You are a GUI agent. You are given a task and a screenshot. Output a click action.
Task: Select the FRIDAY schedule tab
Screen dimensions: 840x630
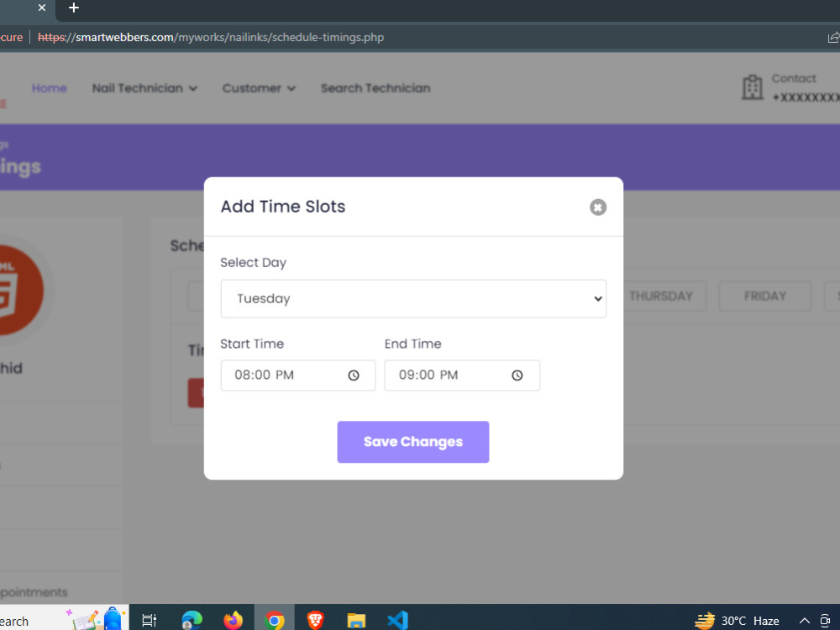[765, 296]
